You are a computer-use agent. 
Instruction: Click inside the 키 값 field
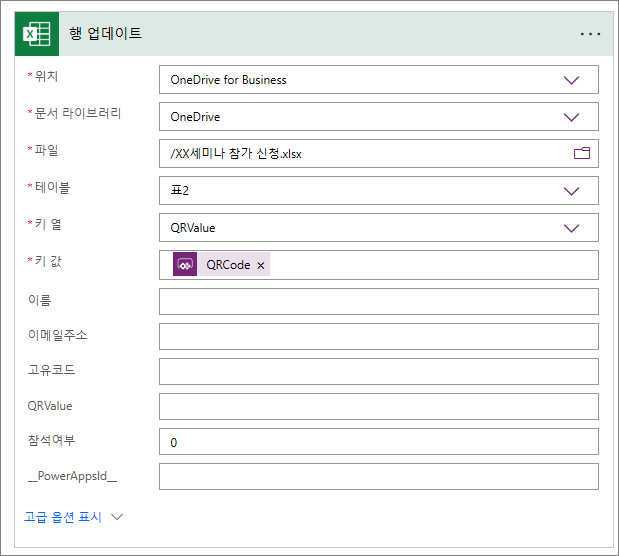[x=379, y=265]
